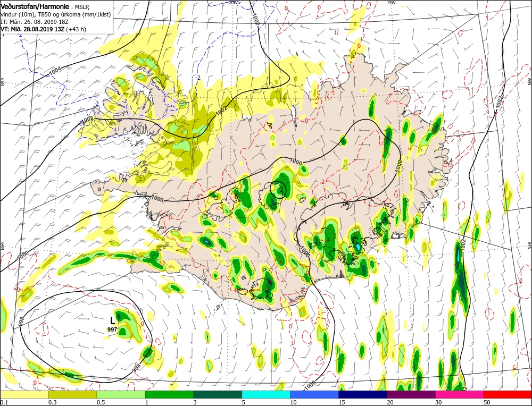Click the 'L' low pressure marker

[x=113, y=320]
